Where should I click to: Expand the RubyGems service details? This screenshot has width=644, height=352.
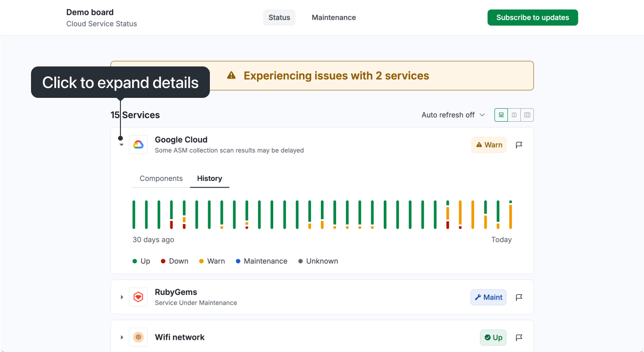(121, 297)
